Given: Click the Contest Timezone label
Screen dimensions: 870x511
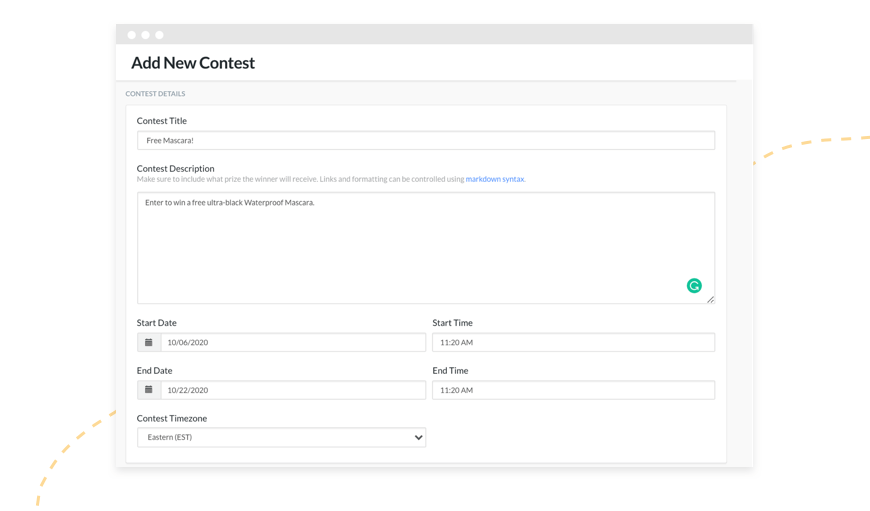Looking at the screenshot, I should click(171, 418).
